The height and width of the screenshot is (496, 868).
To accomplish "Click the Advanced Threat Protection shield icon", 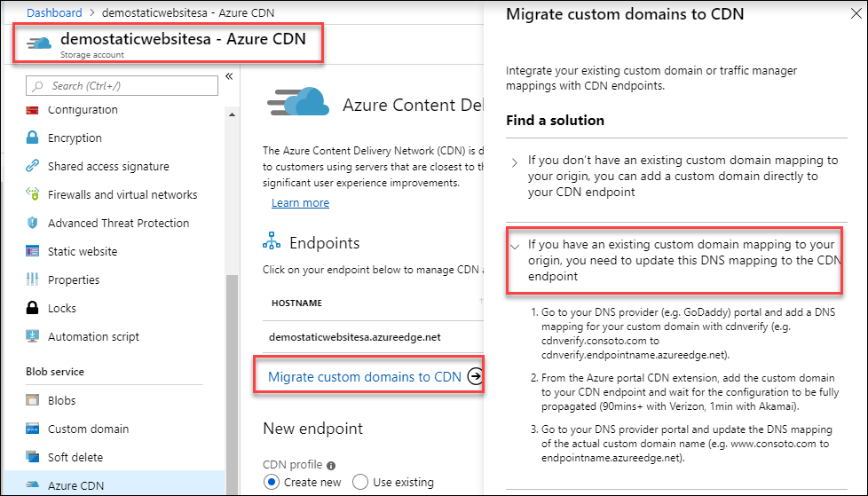I will point(32,223).
